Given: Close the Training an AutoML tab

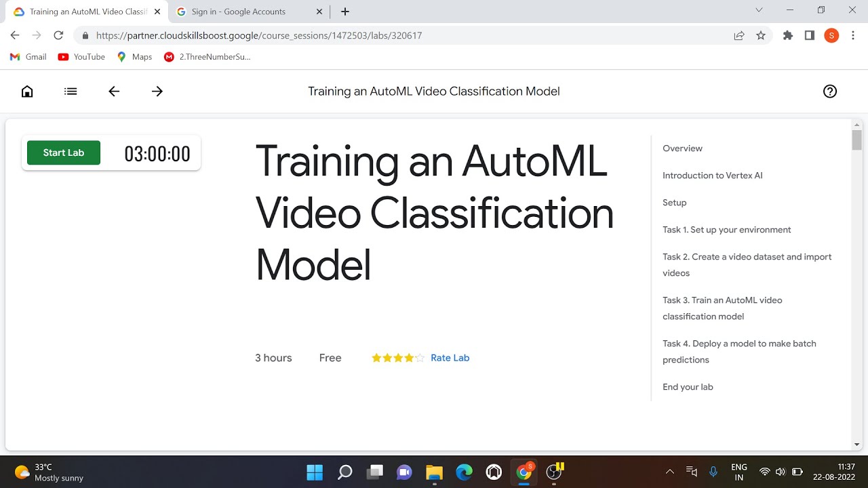Looking at the screenshot, I should (157, 12).
